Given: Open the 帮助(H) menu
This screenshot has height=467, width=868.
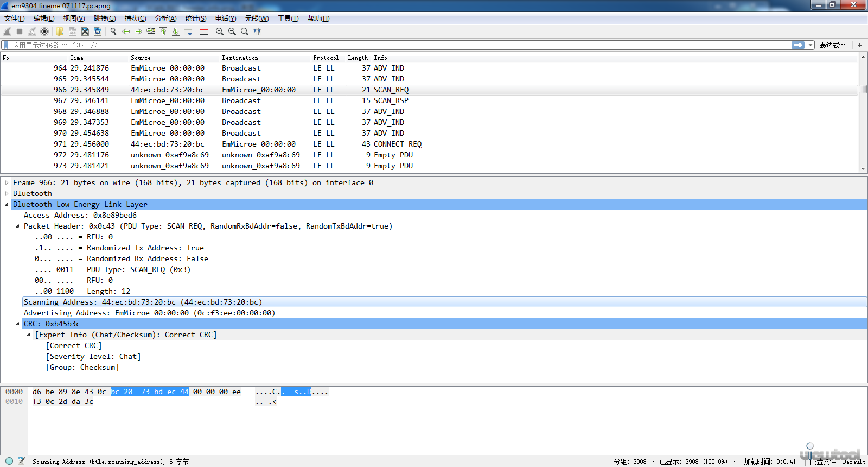Looking at the screenshot, I should click(318, 18).
